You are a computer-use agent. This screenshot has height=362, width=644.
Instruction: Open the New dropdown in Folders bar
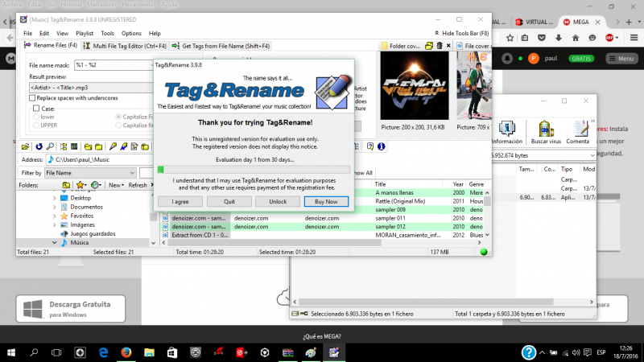[x=116, y=185]
